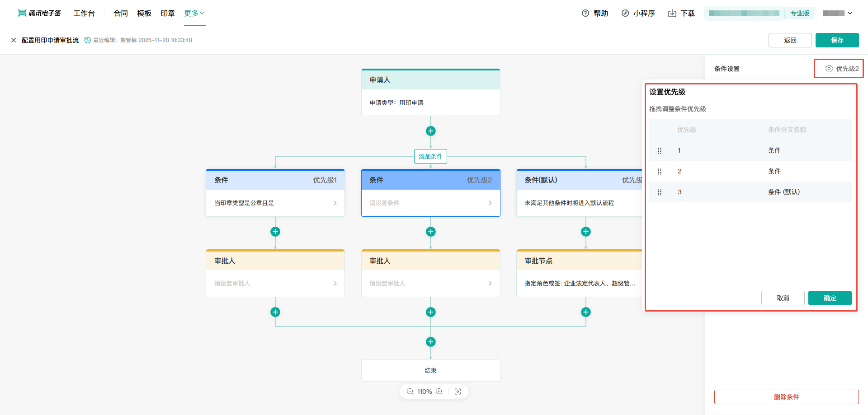Click the 删除条件 button
868x415 pixels.
(x=786, y=397)
